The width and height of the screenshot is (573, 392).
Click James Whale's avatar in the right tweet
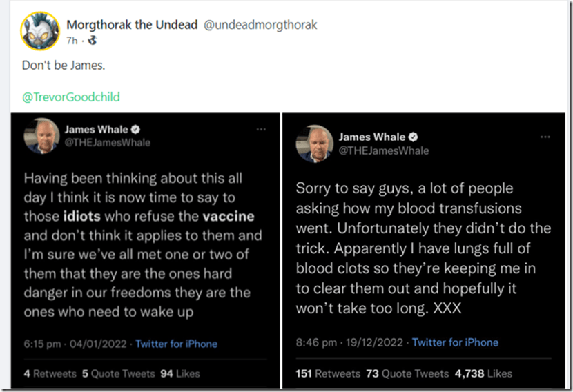tap(315, 144)
